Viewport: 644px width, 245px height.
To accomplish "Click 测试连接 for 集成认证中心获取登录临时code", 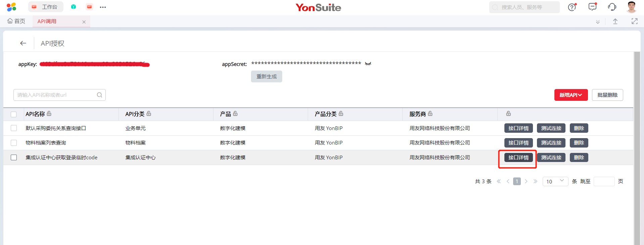I will tap(551, 158).
